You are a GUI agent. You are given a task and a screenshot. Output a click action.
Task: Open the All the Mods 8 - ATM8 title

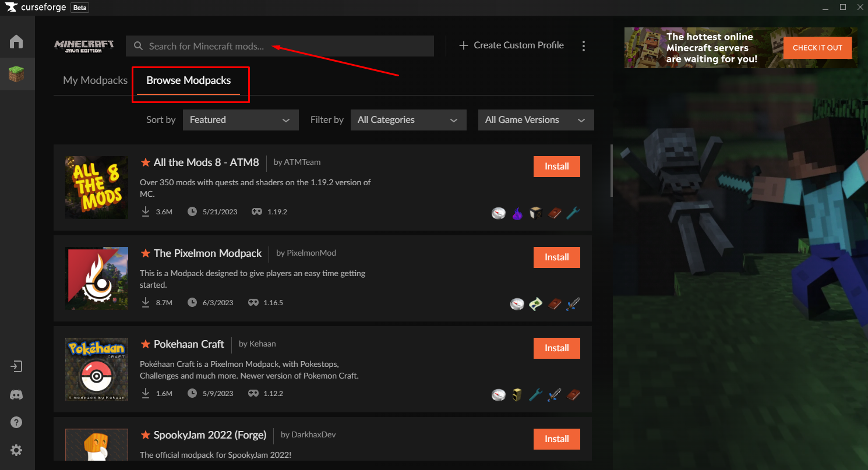pyautogui.click(x=206, y=162)
